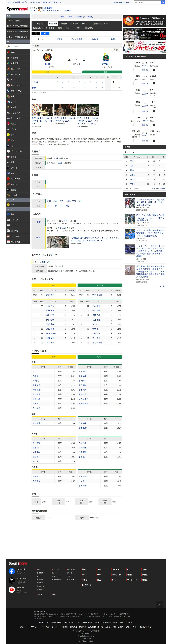Select 卓球 table tennis section

pyautogui.click(x=18, y=140)
